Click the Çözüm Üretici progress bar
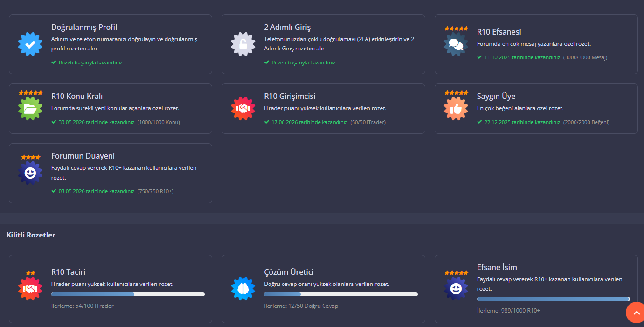 [341, 294]
